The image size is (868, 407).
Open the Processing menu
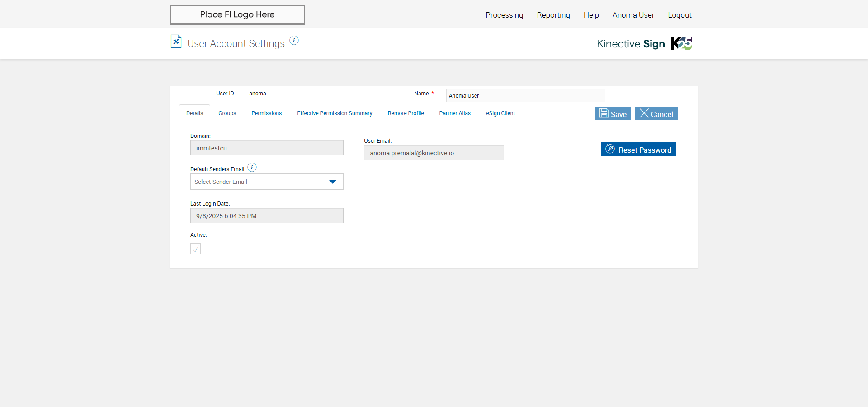(x=504, y=15)
